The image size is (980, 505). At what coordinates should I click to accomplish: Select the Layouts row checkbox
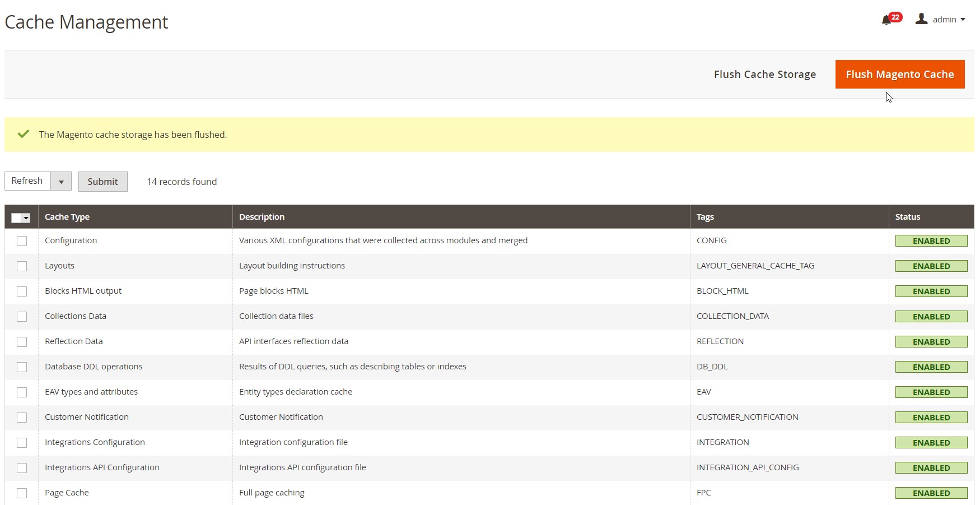click(22, 266)
